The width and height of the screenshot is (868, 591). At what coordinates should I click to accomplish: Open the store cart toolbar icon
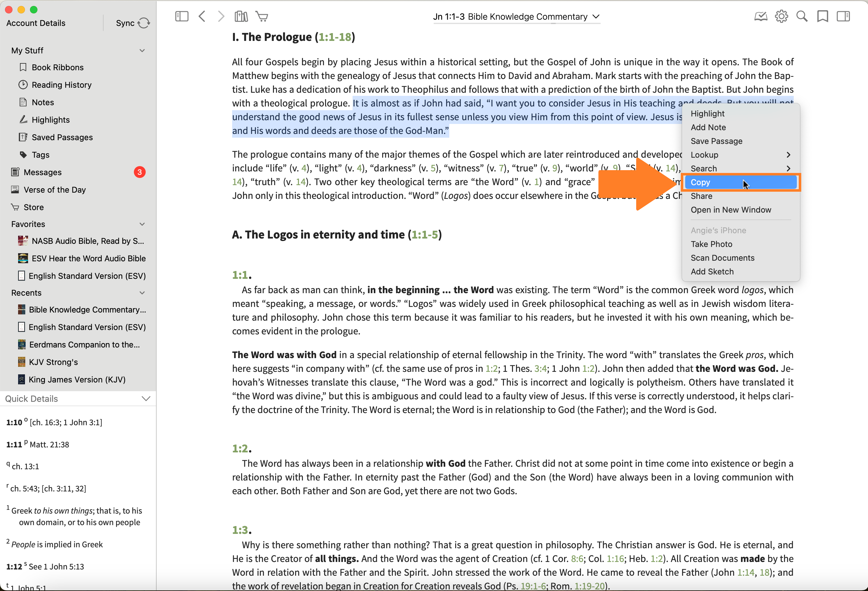click(262, 17)
